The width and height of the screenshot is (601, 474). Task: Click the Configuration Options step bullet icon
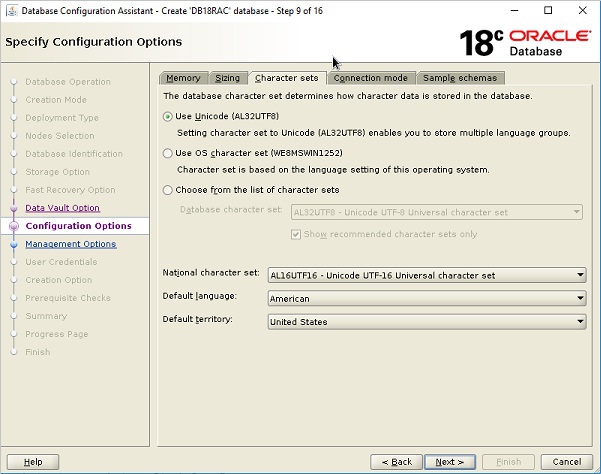[14, 226]
